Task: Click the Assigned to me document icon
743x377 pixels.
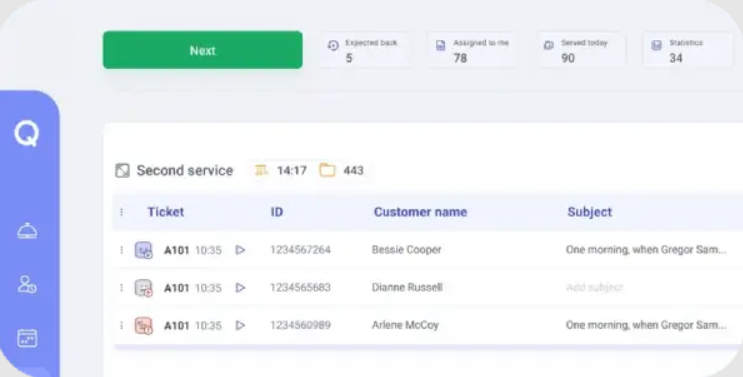Action: pyautogui.click(x=441, y=45)
